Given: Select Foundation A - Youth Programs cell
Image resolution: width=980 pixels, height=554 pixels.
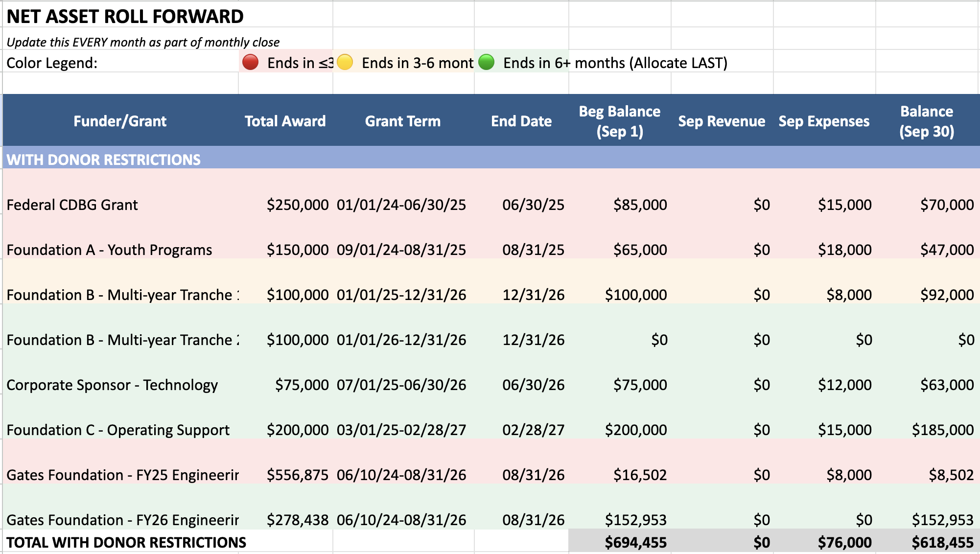Looking at the screenshot, I should pyautogui.click(x=109, y=250).
